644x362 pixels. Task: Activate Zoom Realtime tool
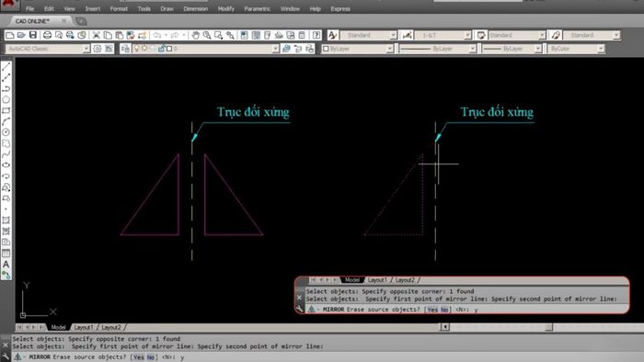point(207,35)
